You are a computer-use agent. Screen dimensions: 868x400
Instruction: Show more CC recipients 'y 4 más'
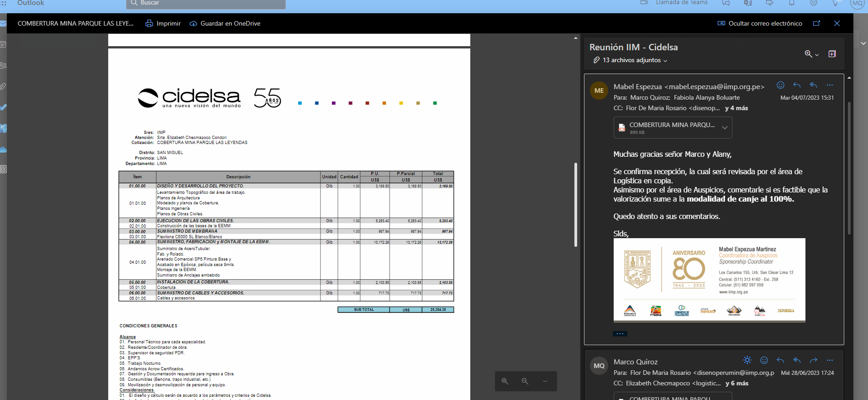736,108
